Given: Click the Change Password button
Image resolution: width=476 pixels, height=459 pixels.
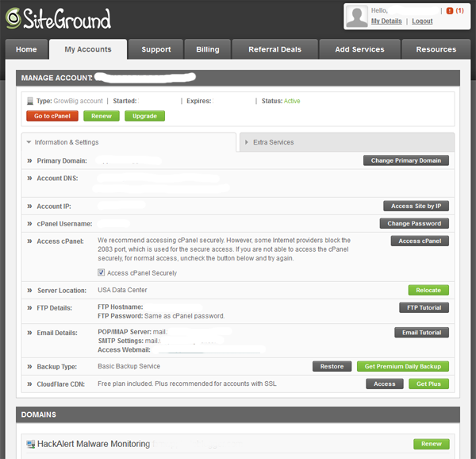Looking at the screenshot, I should [x=414, y=224].
